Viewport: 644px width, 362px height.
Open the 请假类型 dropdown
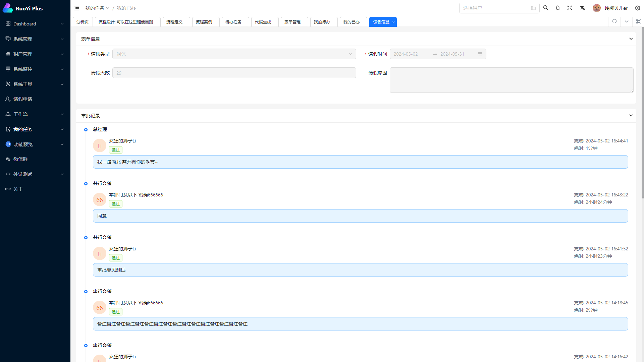coord(234,54)
